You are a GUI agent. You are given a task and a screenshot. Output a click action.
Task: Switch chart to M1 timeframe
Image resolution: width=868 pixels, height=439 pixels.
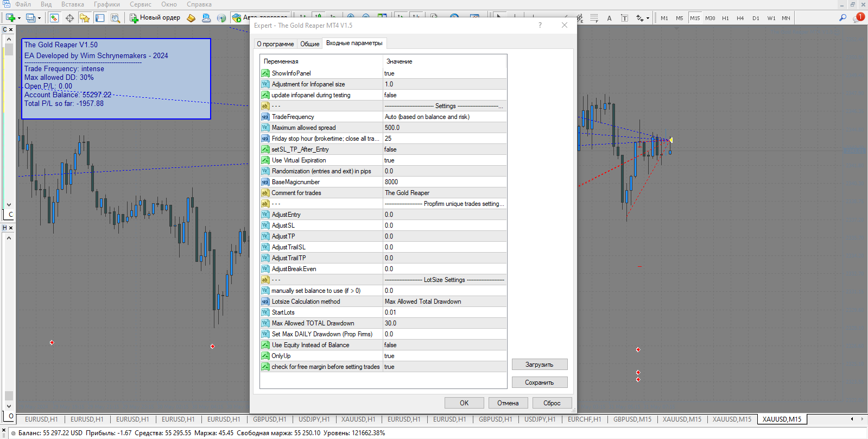pos(664,18)
